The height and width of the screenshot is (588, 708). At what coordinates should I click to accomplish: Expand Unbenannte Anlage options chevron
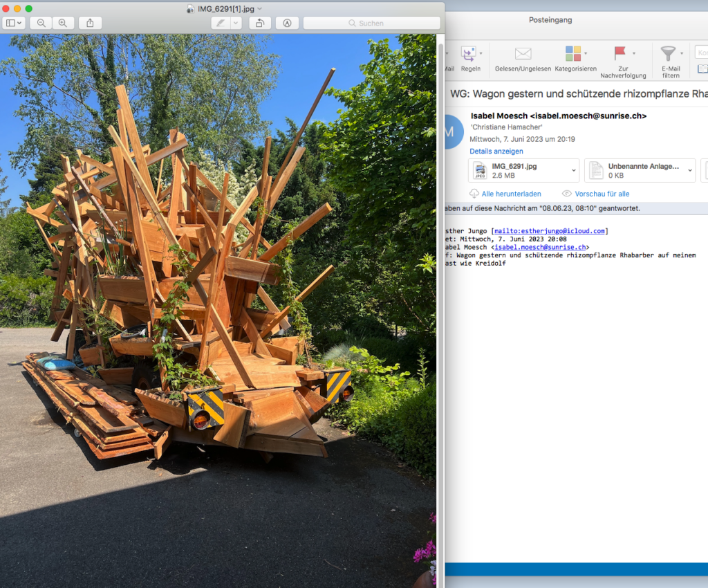(690, 170)
